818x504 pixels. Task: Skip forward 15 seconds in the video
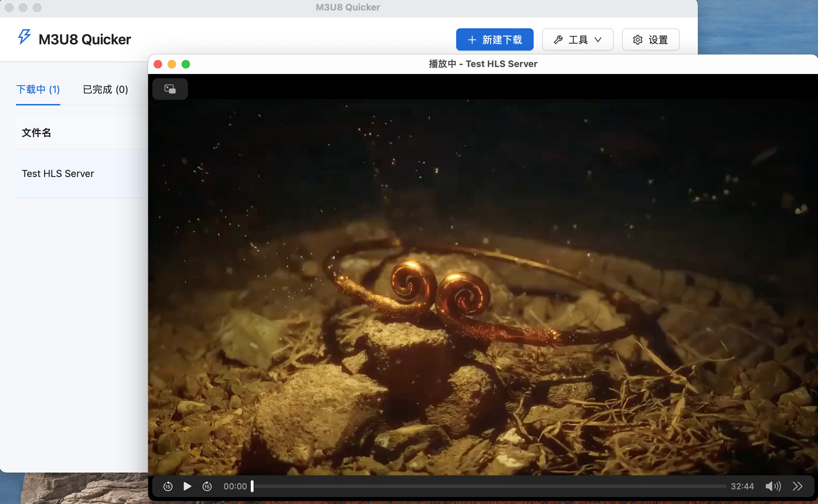tap(207, 486)
